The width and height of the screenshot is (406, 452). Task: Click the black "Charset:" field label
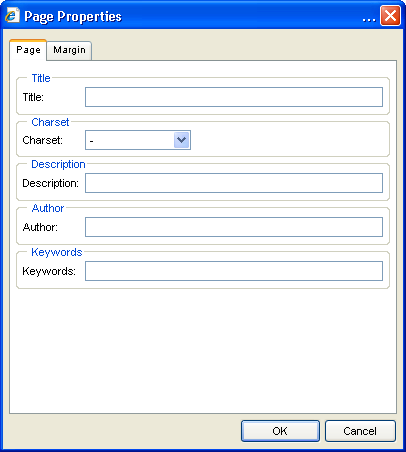point(42,140)
